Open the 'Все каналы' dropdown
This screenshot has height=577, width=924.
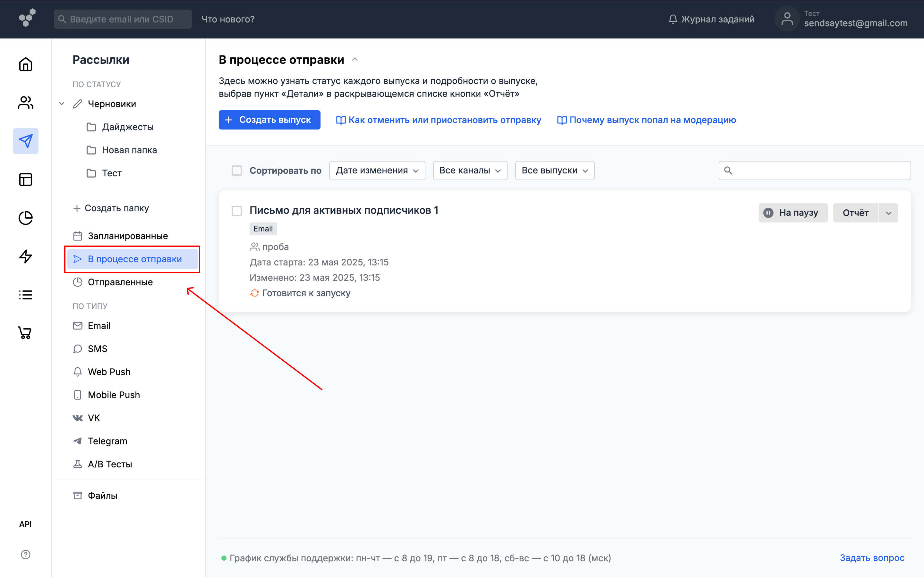[470, 171]
